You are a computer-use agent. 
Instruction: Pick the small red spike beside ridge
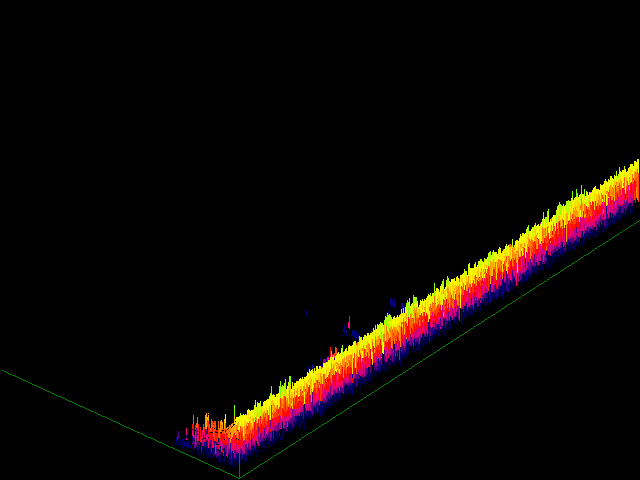click(x=349, y=323)
